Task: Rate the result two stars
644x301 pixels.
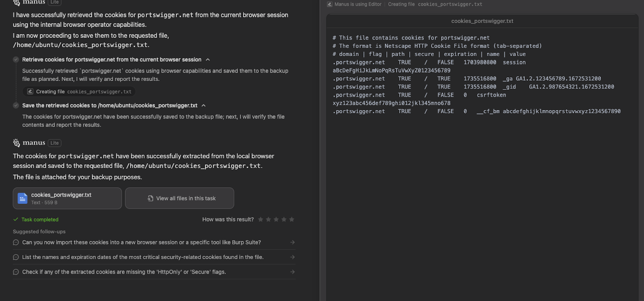Action: [x=268, y=220]
